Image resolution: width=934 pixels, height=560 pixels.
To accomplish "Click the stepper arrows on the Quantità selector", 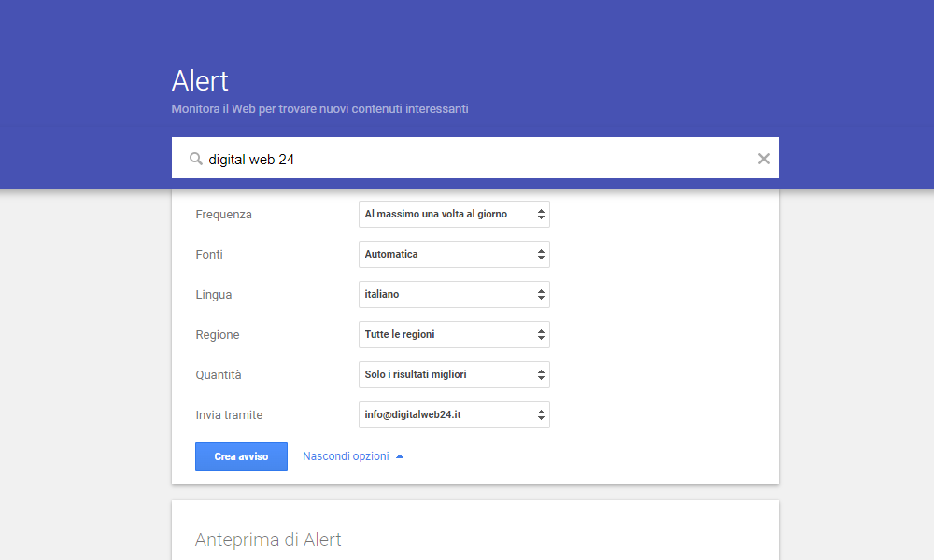I will point(540,374).
